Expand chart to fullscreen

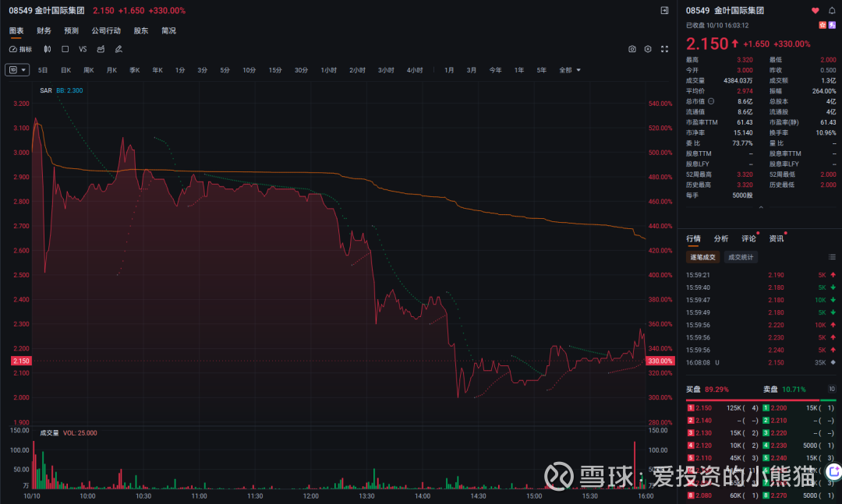pyautogui.click(x=664, y=49)
